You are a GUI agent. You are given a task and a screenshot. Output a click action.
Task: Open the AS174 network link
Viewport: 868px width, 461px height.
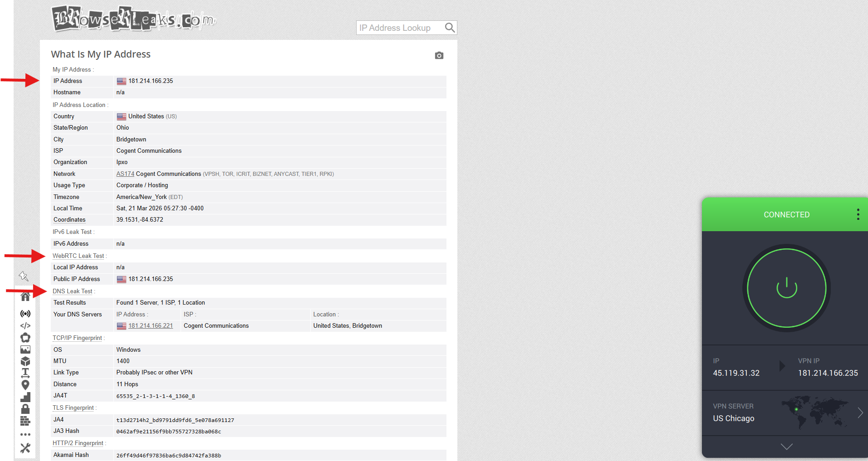click(x=125, y=174)
